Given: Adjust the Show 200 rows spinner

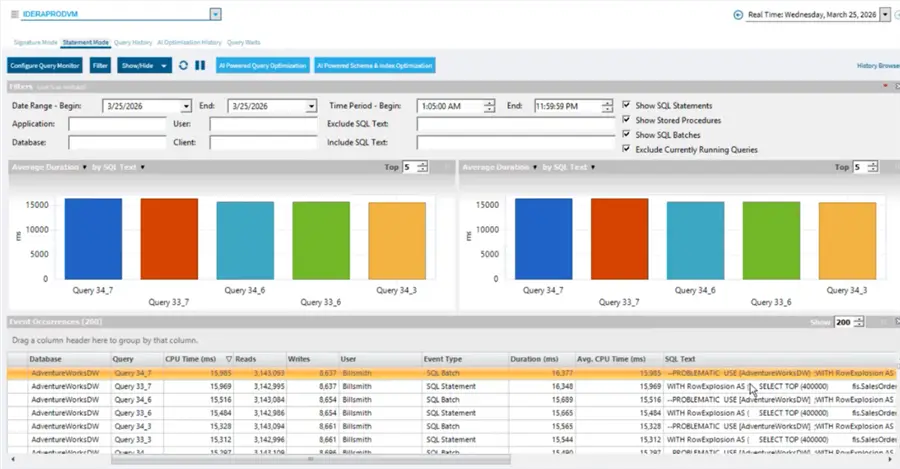Looking at the screenshot, I should (859, 322).
